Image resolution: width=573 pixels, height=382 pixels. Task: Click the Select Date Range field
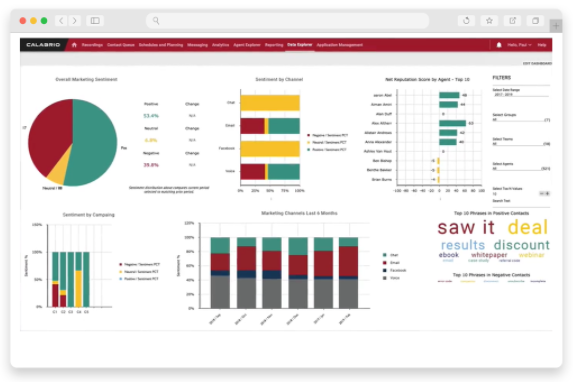[521, 95]
